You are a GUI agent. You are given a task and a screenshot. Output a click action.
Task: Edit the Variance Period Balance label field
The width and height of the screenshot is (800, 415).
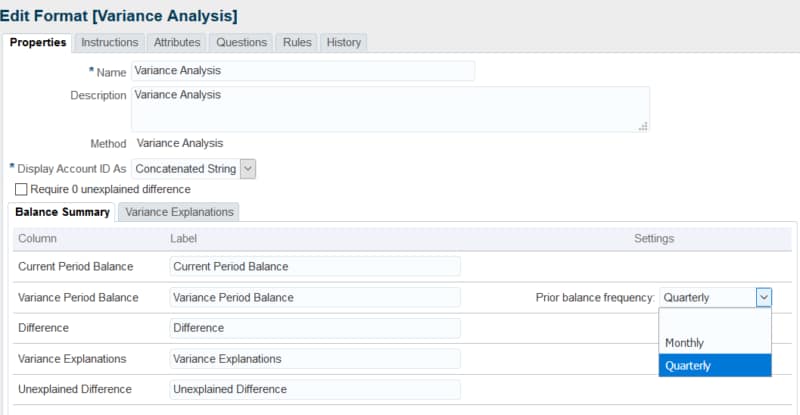315,297
